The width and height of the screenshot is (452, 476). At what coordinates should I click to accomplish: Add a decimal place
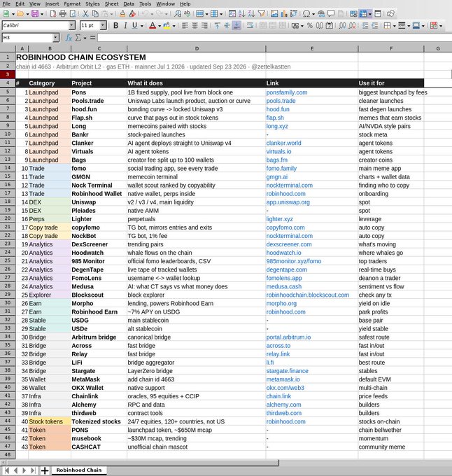point(342,25)
